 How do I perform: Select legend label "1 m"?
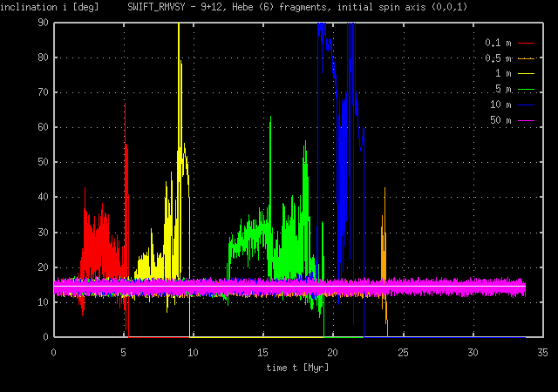[503, 74]
